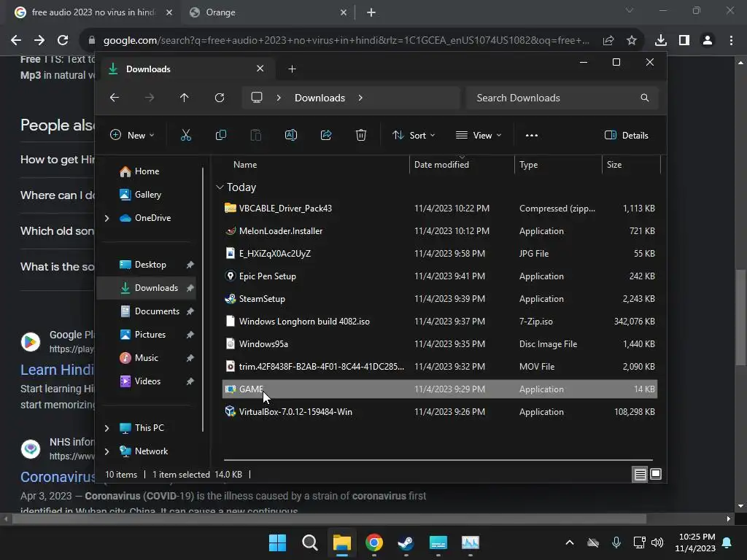
Task: Bookmark this page with star icon
Action: point(632,41)
